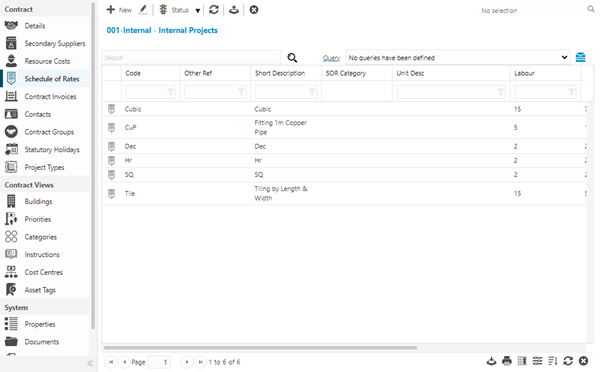Expand the 'No queries have been defined' dropdown
600x372 pixels.
tap(458, 58)
